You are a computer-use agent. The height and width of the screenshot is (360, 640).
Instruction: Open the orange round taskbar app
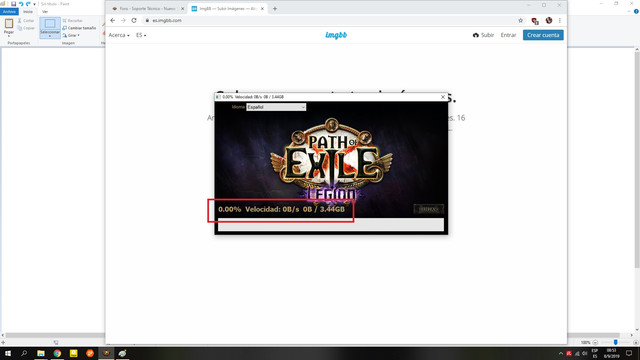point(90,353)
